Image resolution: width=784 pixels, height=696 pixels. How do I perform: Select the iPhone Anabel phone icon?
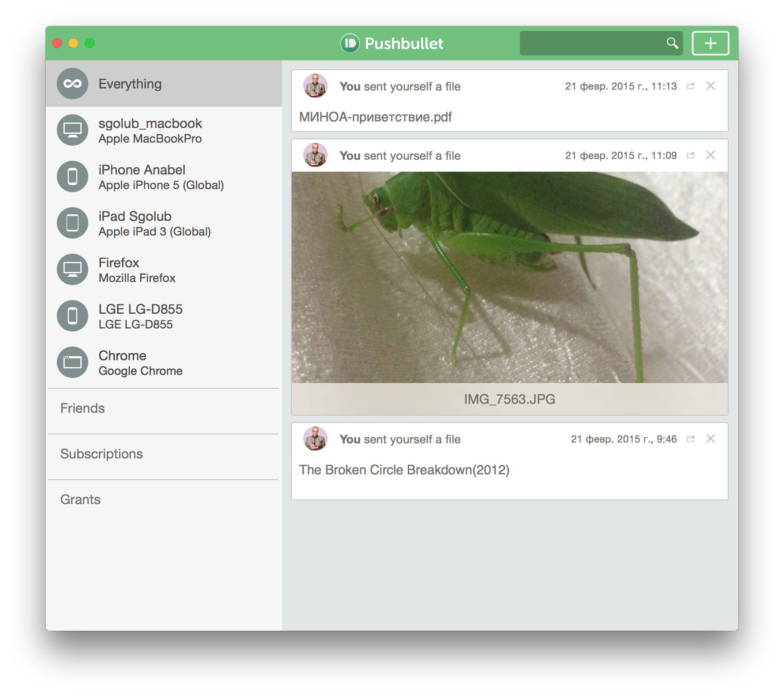pyautogui.click(x=73, y=176)
